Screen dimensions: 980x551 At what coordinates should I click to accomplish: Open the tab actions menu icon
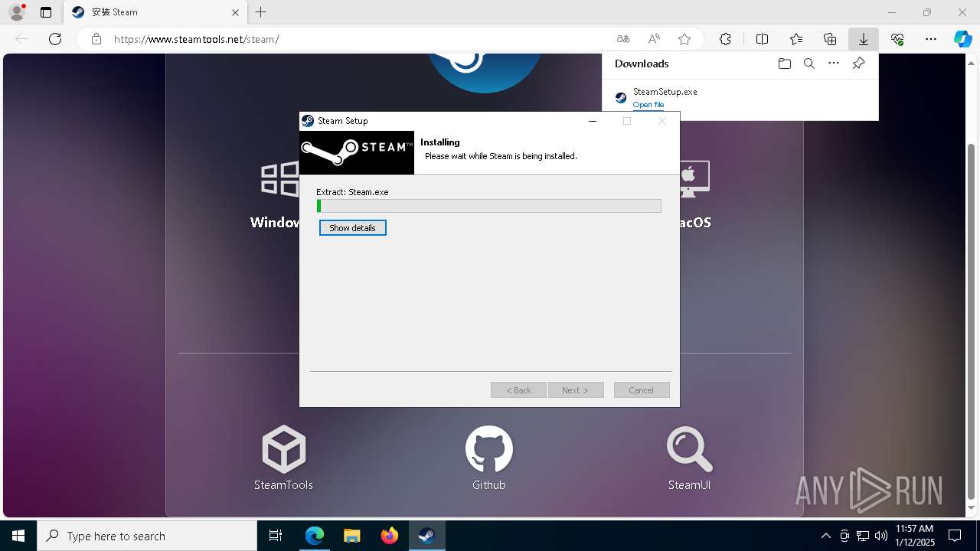(46, 12)
